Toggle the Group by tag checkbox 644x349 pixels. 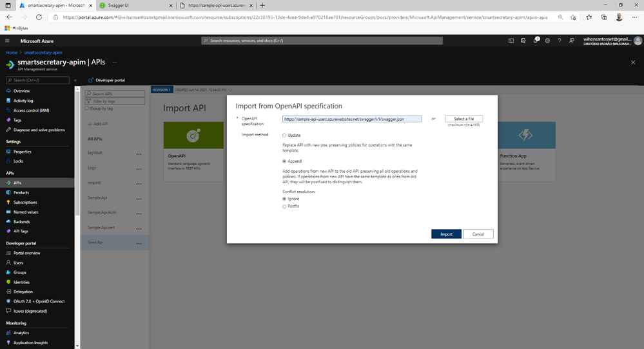pyautogui.click(x=86, y=108)
